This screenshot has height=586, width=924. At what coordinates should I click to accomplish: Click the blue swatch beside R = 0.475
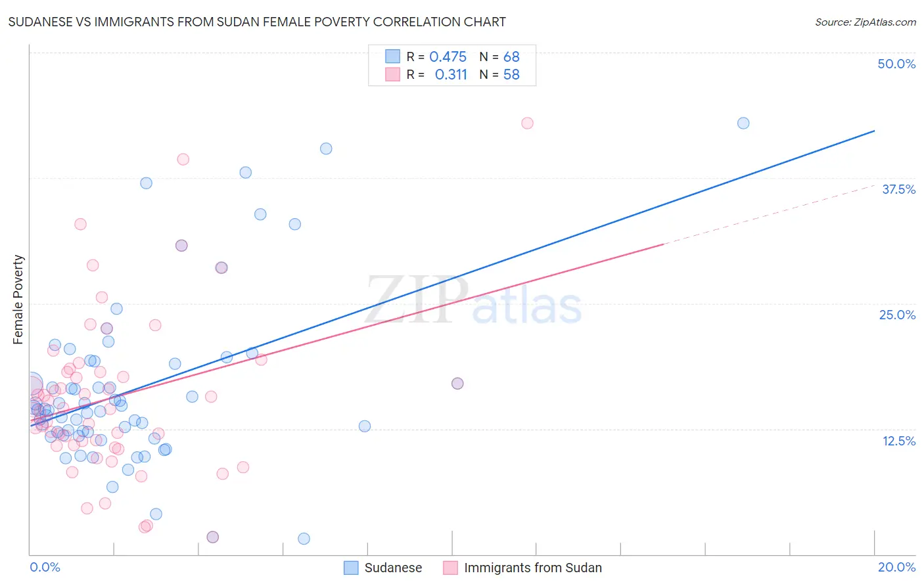[392, 56]
